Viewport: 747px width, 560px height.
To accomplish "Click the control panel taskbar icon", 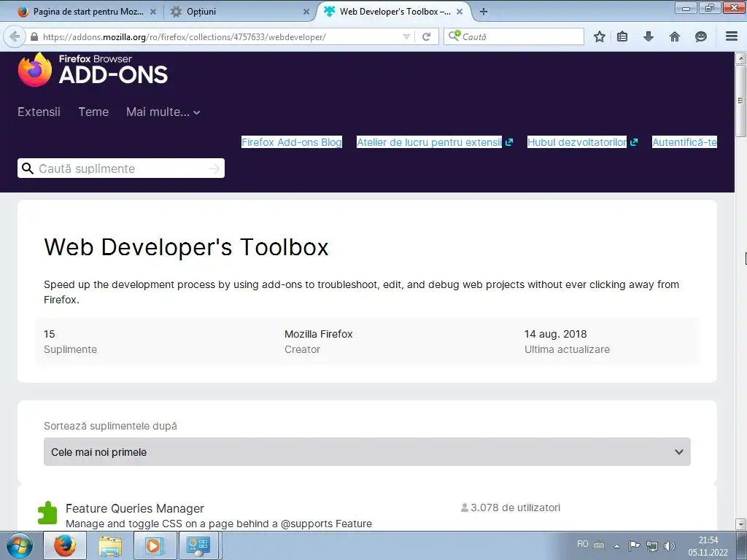I will click(x=198, y=545).
